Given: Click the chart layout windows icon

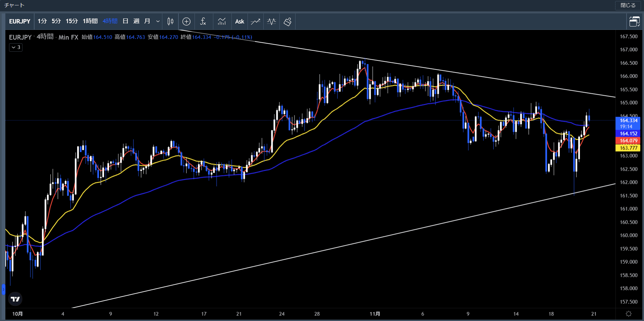Looking at the screenshot, I should [634, 21].
